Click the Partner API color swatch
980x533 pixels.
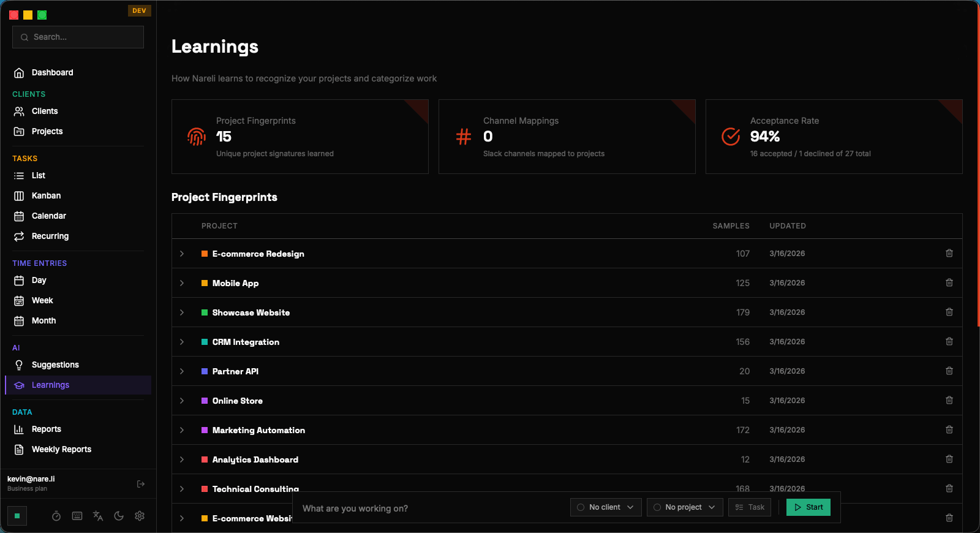coord(205,371)
